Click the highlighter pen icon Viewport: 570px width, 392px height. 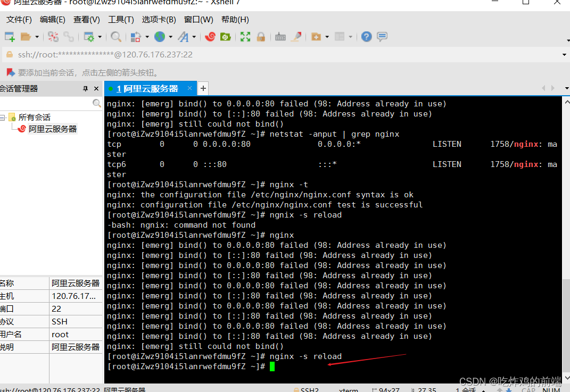tap(296, 37)
